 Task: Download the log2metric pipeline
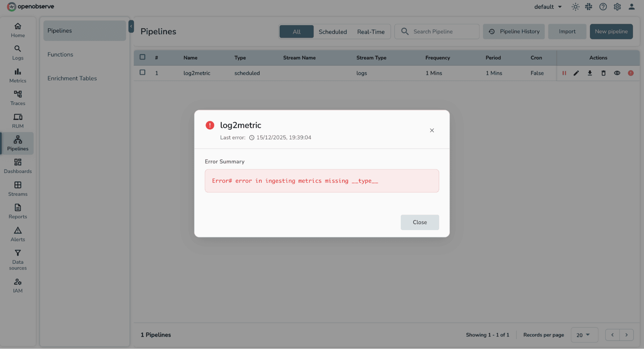click(x=590, y=73)
